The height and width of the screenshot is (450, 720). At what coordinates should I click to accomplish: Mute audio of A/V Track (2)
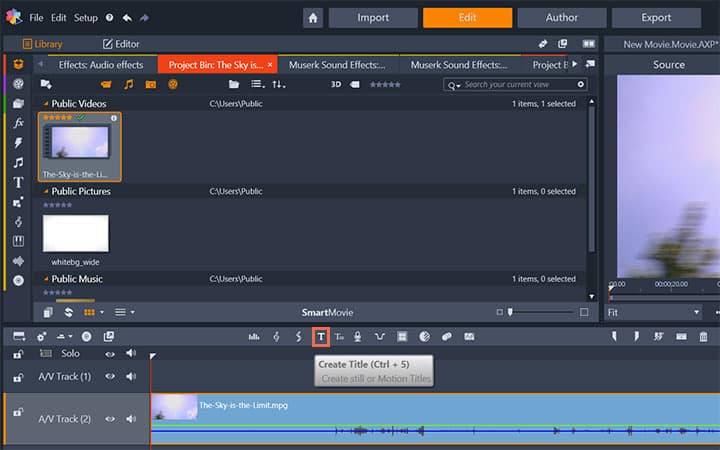click(x=131, y=419)
